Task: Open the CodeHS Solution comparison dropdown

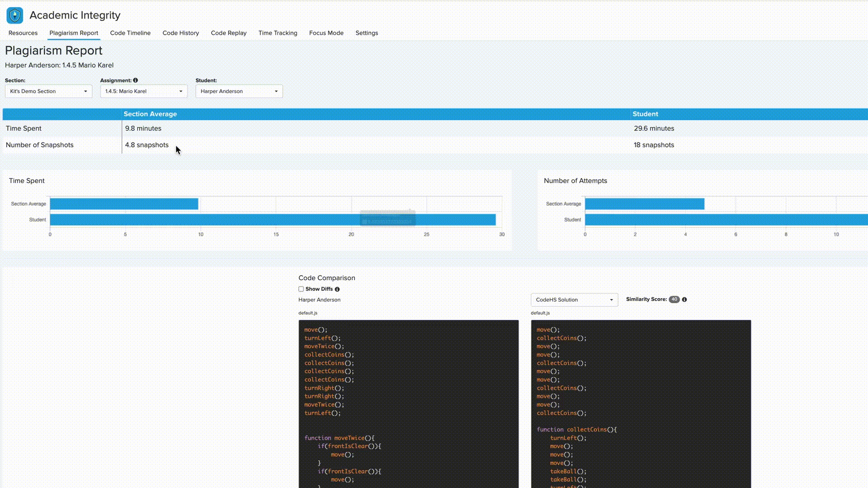Action: click(574, 300)
